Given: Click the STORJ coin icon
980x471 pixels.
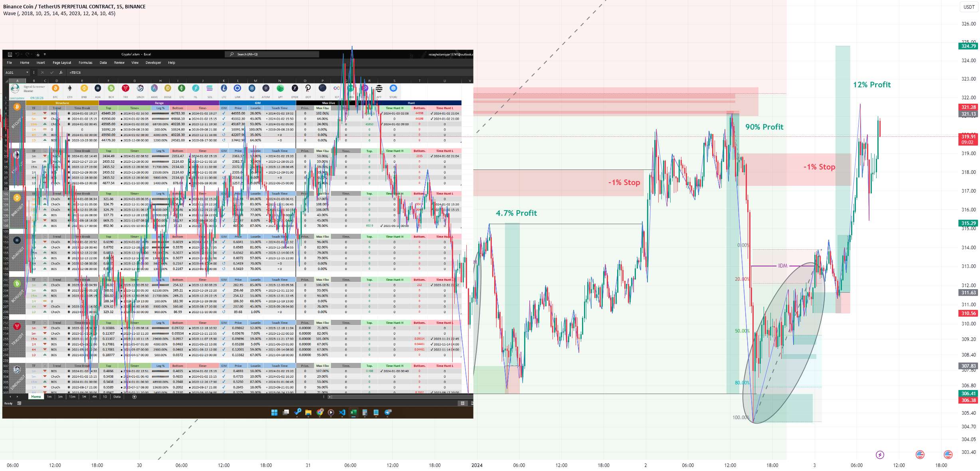Looking at the screenshot, I should tap(393, 88).
